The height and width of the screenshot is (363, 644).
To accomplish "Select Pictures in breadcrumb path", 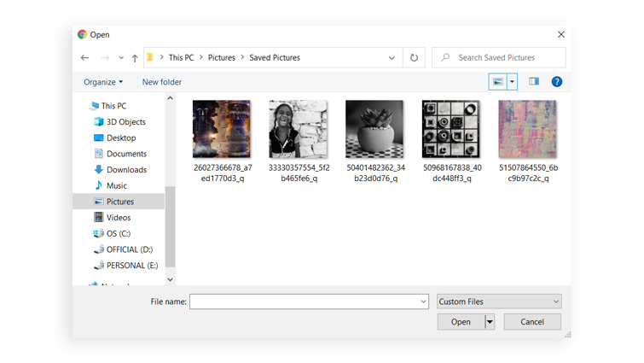I will click(x=222, y=57).
